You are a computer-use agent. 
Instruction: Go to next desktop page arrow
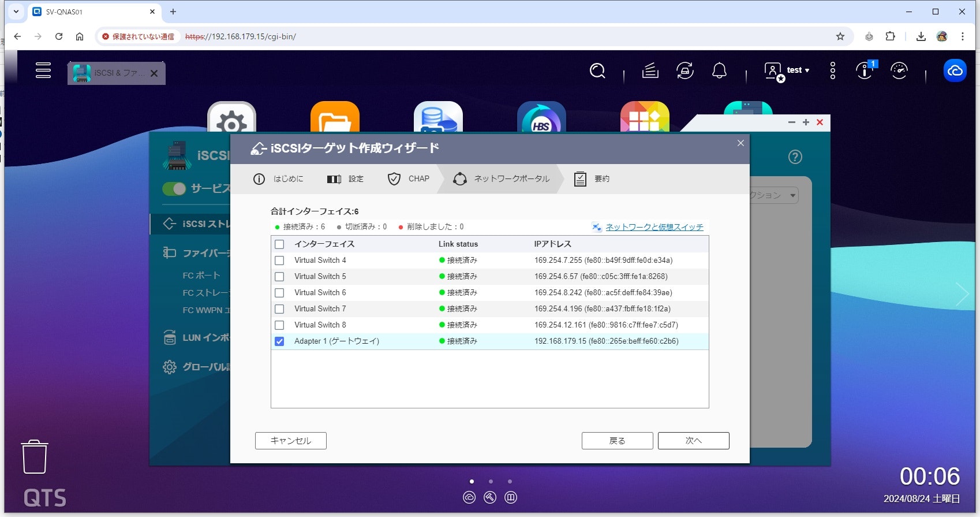(962, 294)
